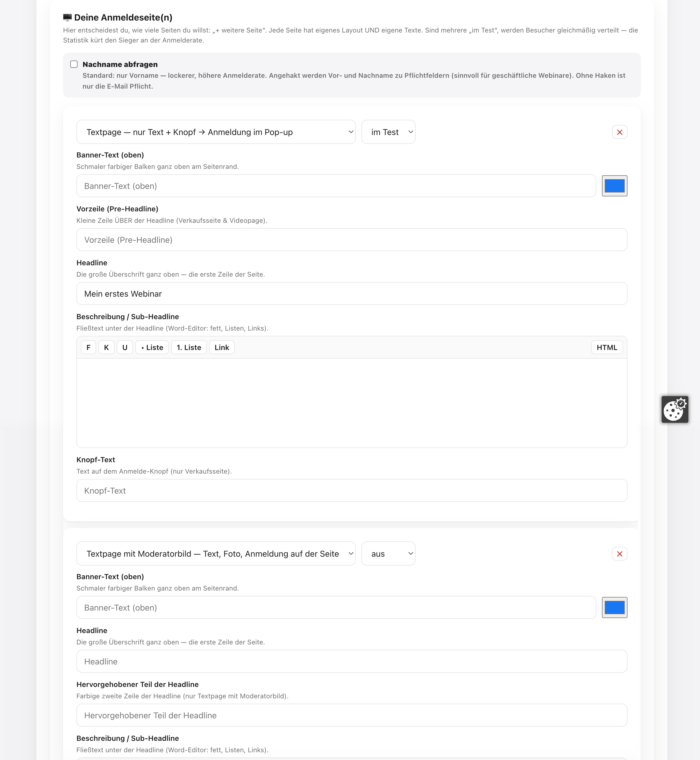Image resolution: width=700 pixels, height=760 pixels.
Task: Insert a numbered list with 1. Liste
Action: tap(189, 347)
